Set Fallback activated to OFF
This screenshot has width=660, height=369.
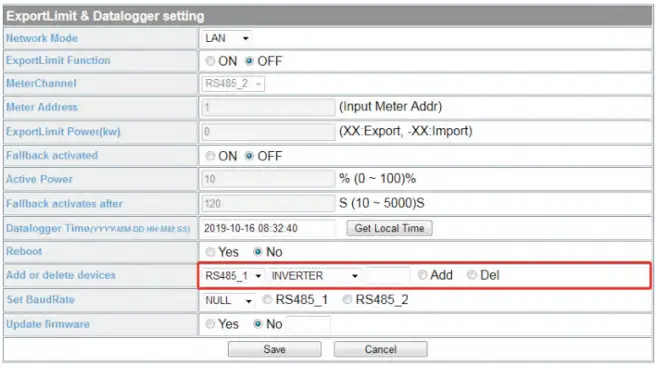[x=249, y=156]
